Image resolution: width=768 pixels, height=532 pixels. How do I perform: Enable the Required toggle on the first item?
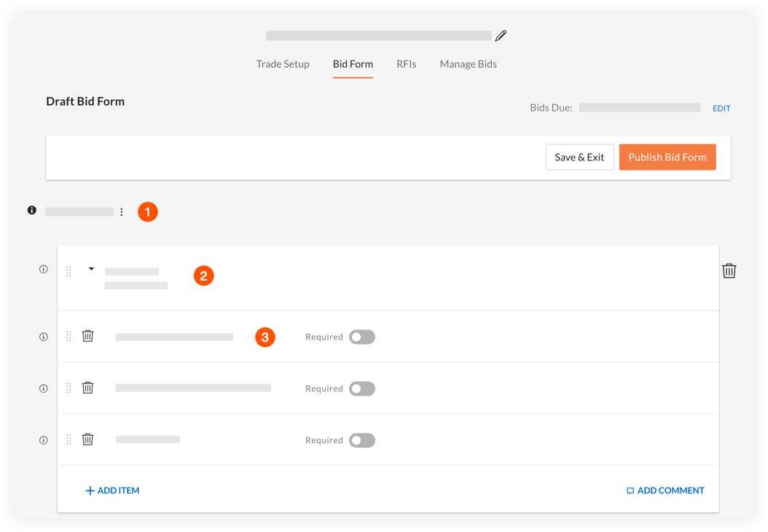coord(362,337)
